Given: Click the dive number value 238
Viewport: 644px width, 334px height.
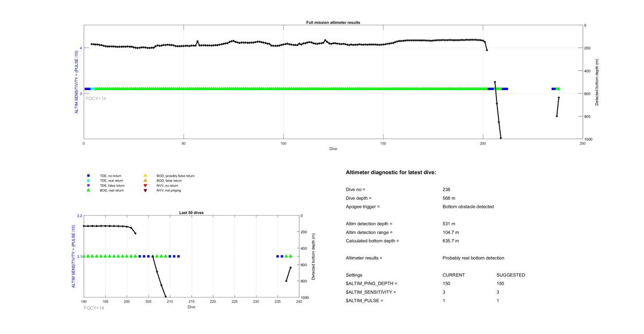Looking at the screenshot, I should pos(447,190).
